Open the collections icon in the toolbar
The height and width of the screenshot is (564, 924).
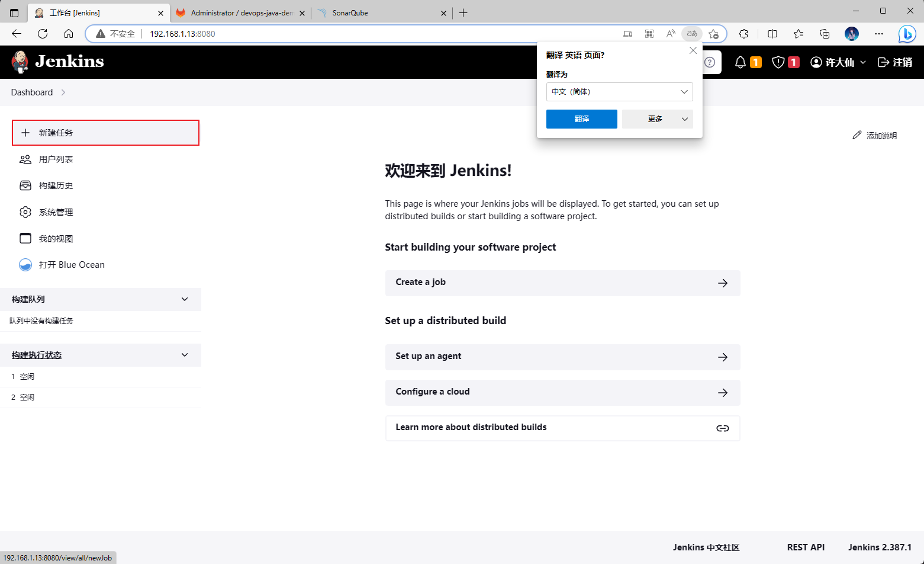(x=825, y=34)
